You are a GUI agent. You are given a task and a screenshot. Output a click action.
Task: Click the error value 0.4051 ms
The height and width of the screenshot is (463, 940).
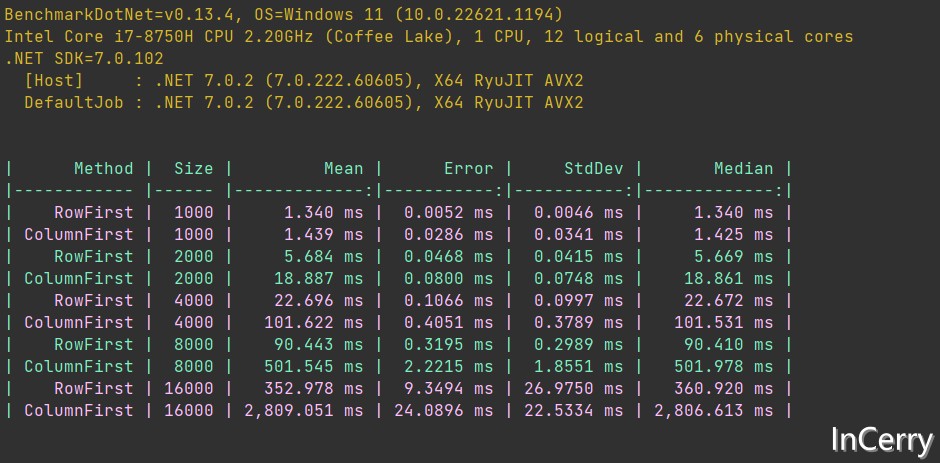[x=448, y=323]
